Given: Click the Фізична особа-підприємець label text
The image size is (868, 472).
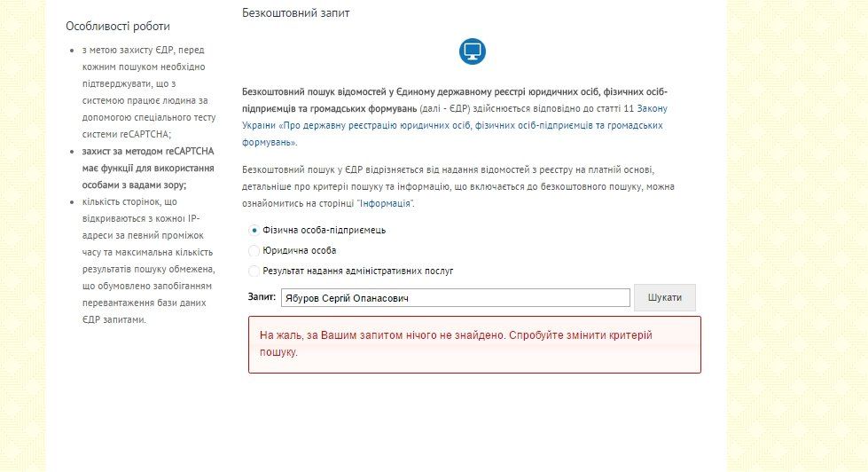Looking at the screenshot, I should [x=324, y=230].
